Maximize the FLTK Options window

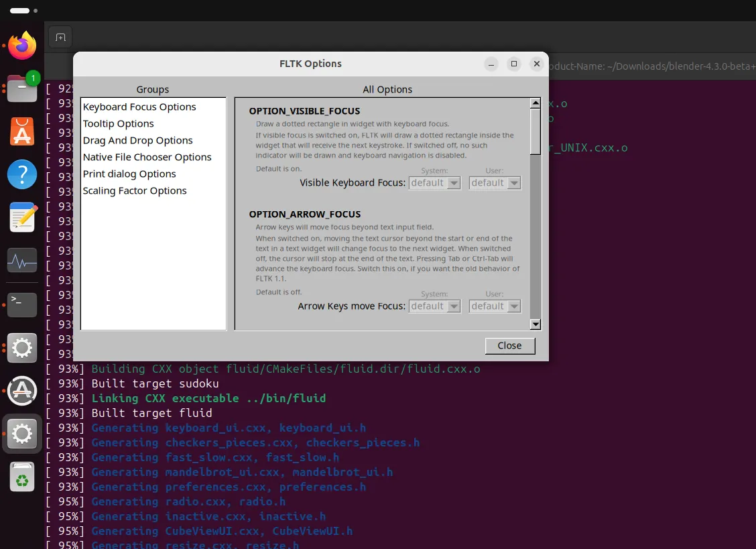514,64
